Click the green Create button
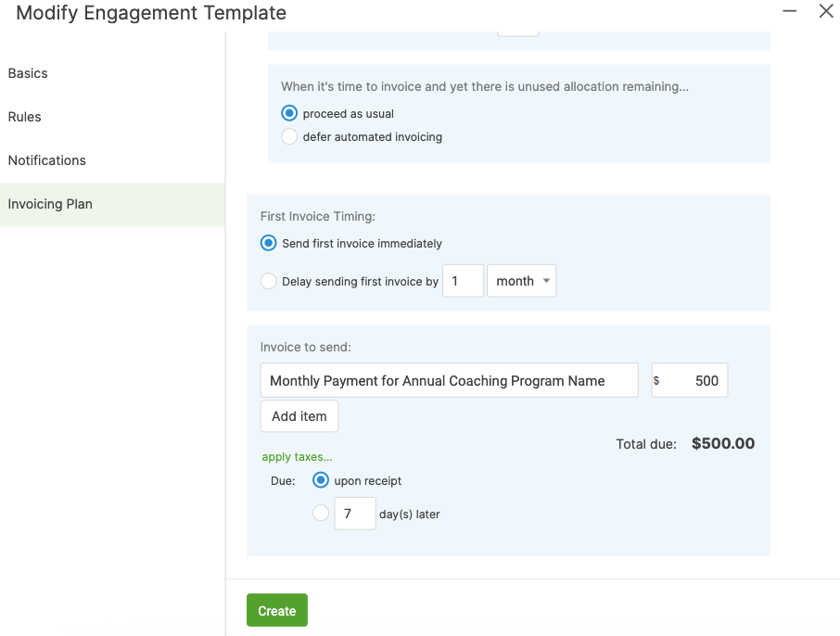The width and height of the screenshot is (840, 636). coord(276,610)
